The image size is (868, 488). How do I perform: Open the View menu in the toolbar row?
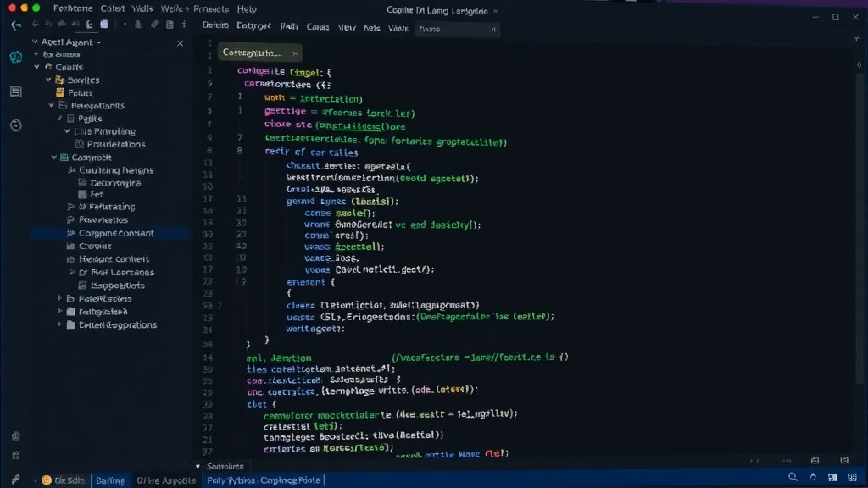347,26
